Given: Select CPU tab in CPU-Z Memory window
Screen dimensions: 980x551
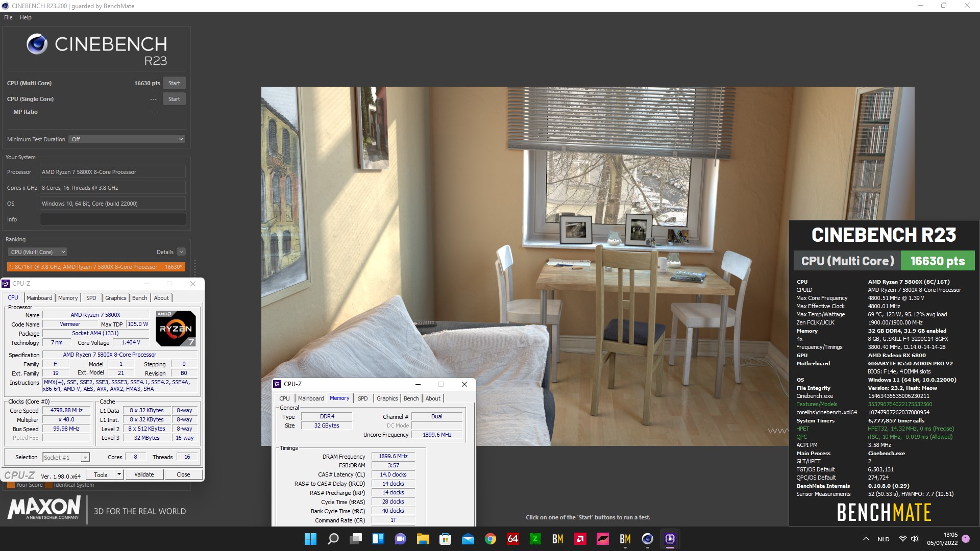Looking at the screenshot, I should click(284, 398).
